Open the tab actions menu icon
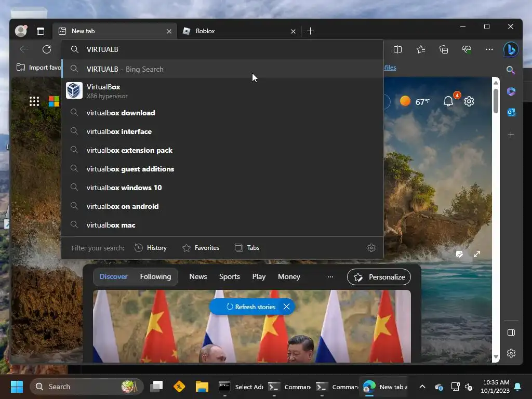 pos(41,31)
